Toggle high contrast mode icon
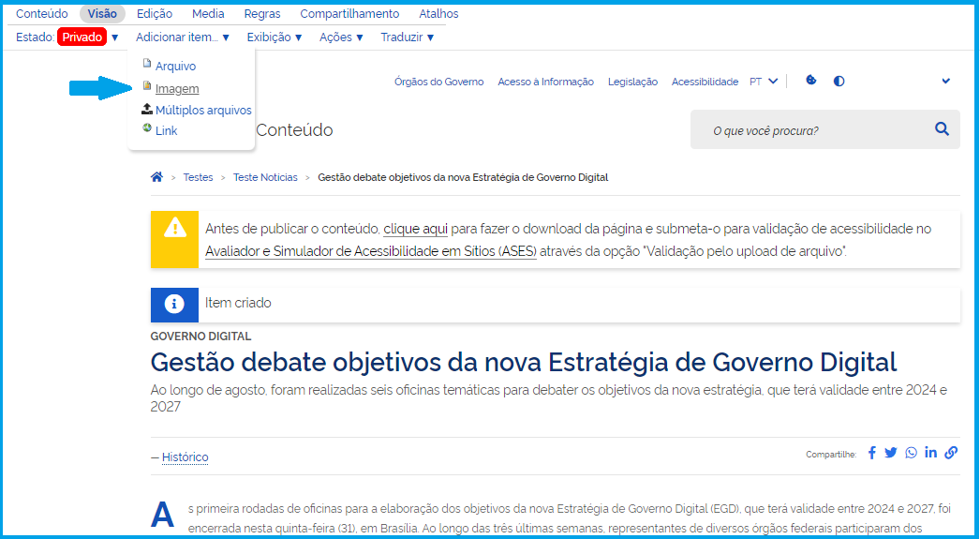This screenshot has height=539, width=980. tap(839, 81)
